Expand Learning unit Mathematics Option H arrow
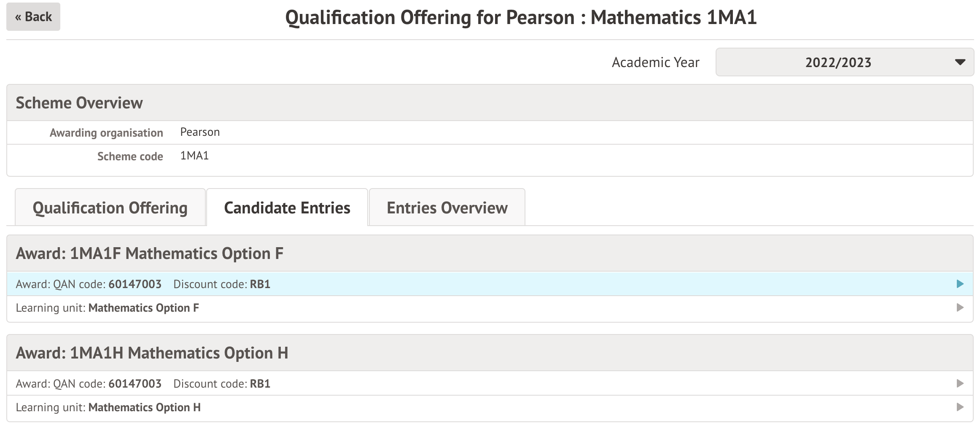 coord(960,407)
